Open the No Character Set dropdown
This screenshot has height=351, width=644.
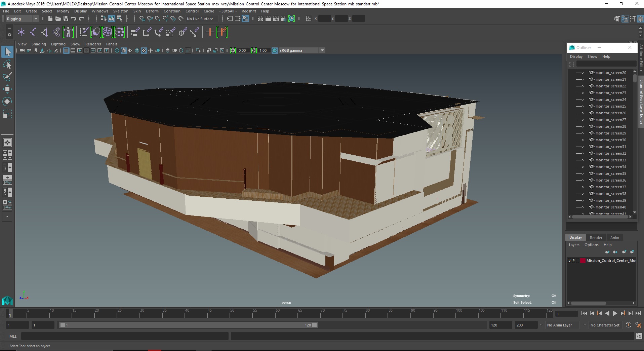[x=605, y=325]
